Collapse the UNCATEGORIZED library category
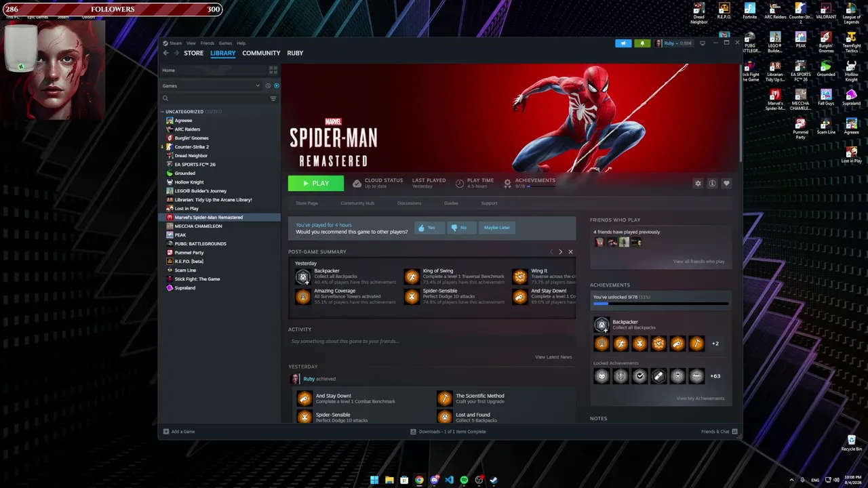The height and width of the screenshot is (488, 868). tap(163, 112)
